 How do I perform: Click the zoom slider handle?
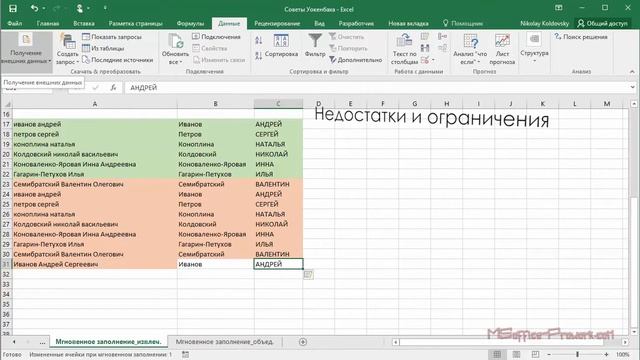578,354
